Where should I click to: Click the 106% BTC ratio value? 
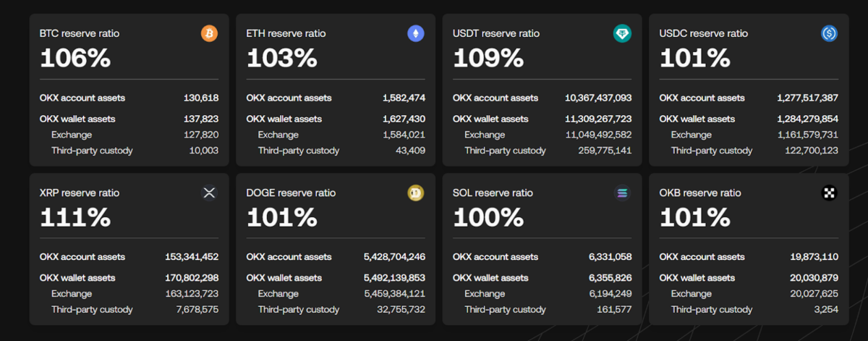pyautogui.click(x=75, y=58)
